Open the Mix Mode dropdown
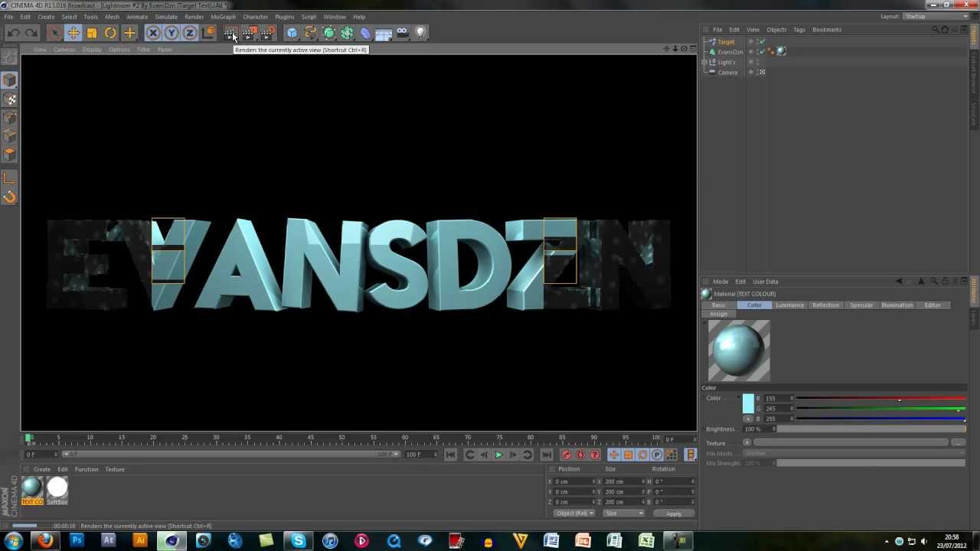 click(854, 454)
